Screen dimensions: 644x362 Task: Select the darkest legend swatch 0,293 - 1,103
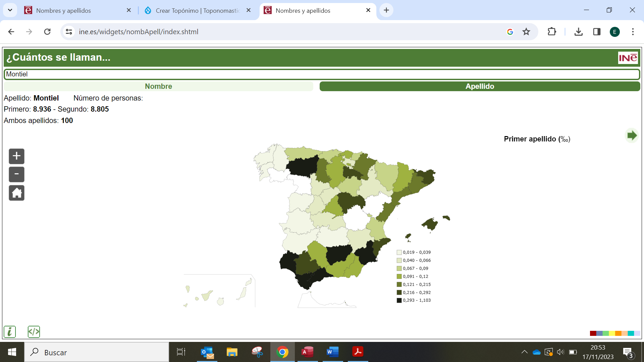[x=399, y=300]
